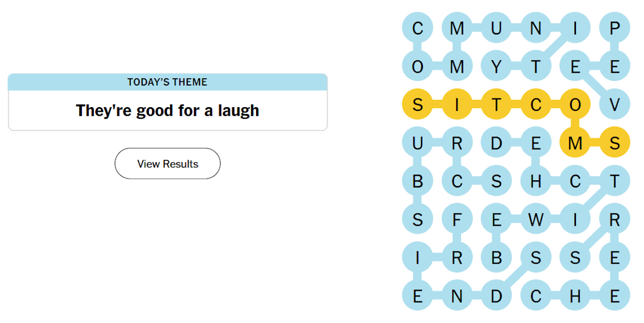Select the letter D in the fourth row
The width and height of the screenshot is (644, 323).
496,143
